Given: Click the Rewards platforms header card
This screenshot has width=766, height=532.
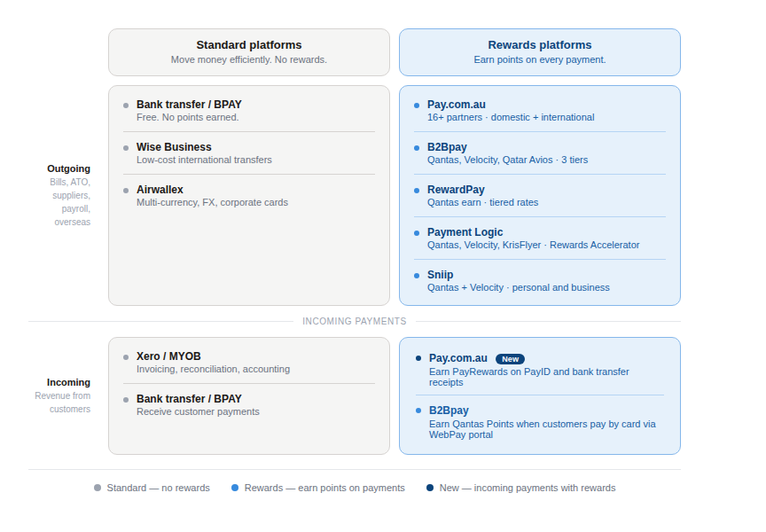Looking at the screenshot, I should 540,52.
